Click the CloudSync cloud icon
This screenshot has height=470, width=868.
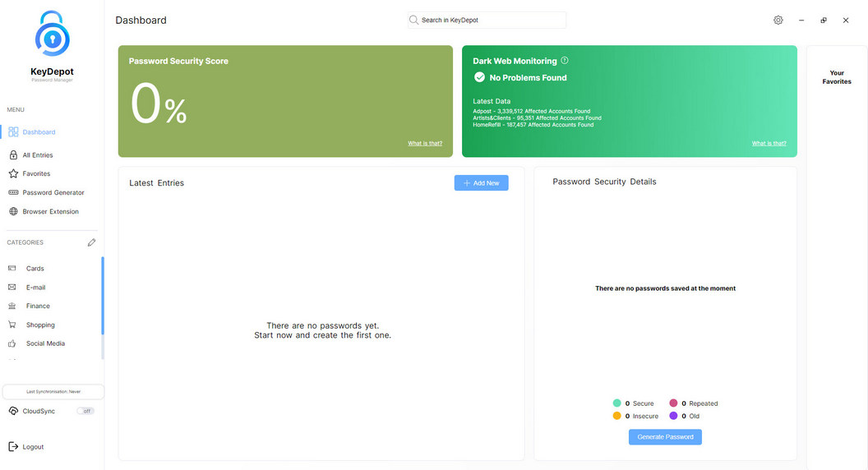point(13,411)
